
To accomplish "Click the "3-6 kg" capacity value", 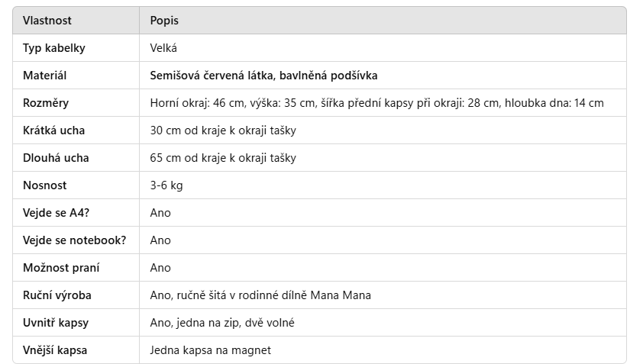I will pyautogui.click(x=166, y=185).
